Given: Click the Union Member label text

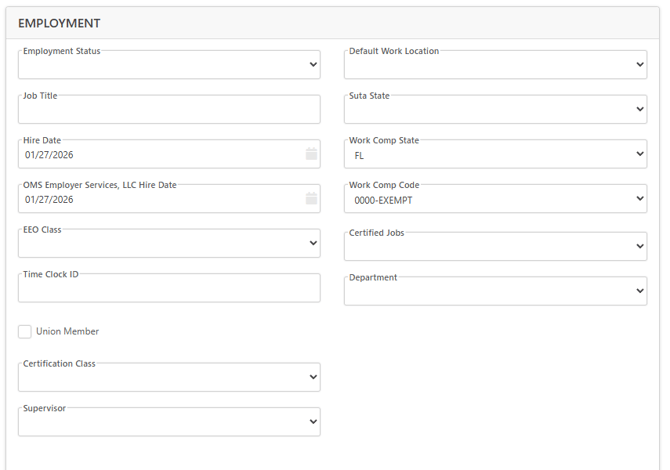Looking at the screenshot, I should pos(67,332).
